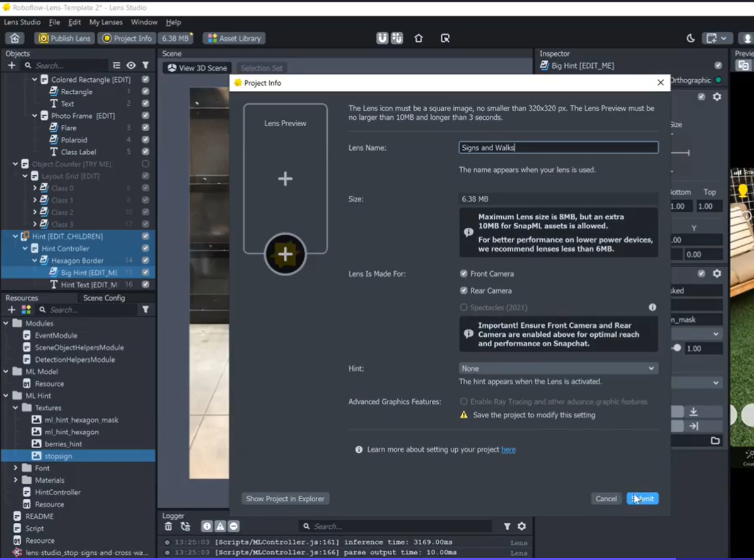
Task: Toggle Hint Controller enabled checkbox
Action: click(145, 248)
